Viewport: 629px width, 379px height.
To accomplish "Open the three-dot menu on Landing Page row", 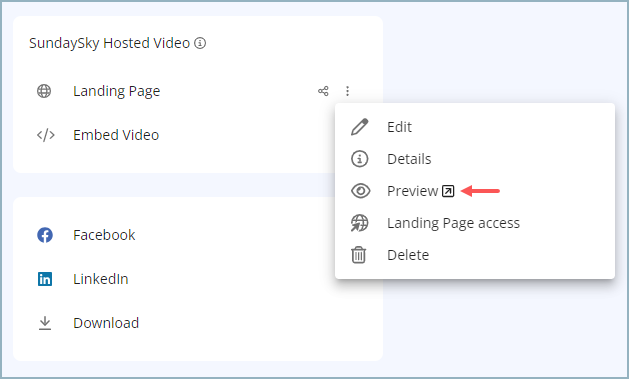I will coord(347,91).
